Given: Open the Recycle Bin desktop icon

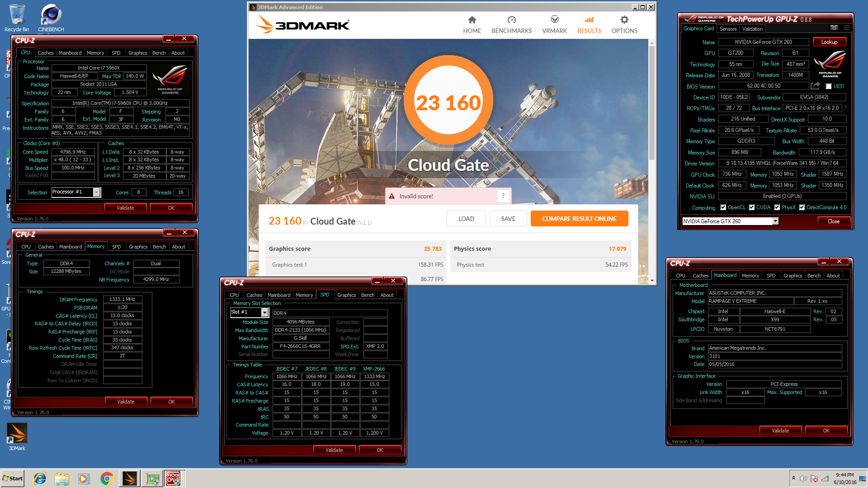Looking at the screenshot, I should pyautogui.click(x=17, y=18).
